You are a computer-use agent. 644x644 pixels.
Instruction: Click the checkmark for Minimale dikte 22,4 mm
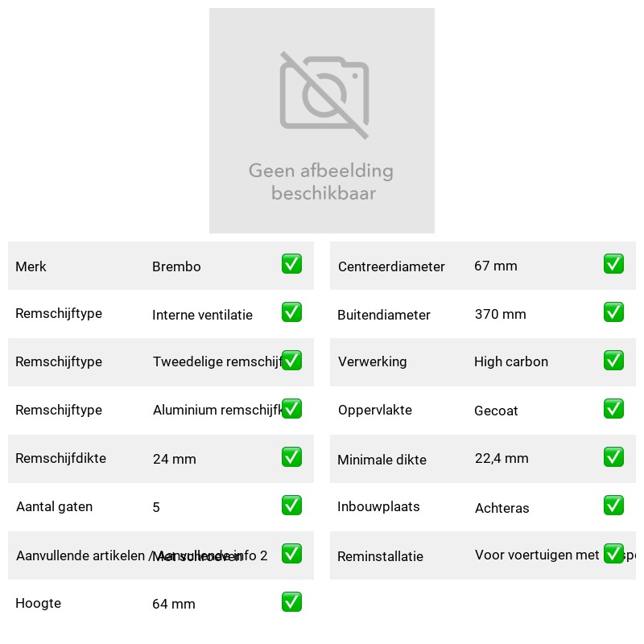coord(613,457)
